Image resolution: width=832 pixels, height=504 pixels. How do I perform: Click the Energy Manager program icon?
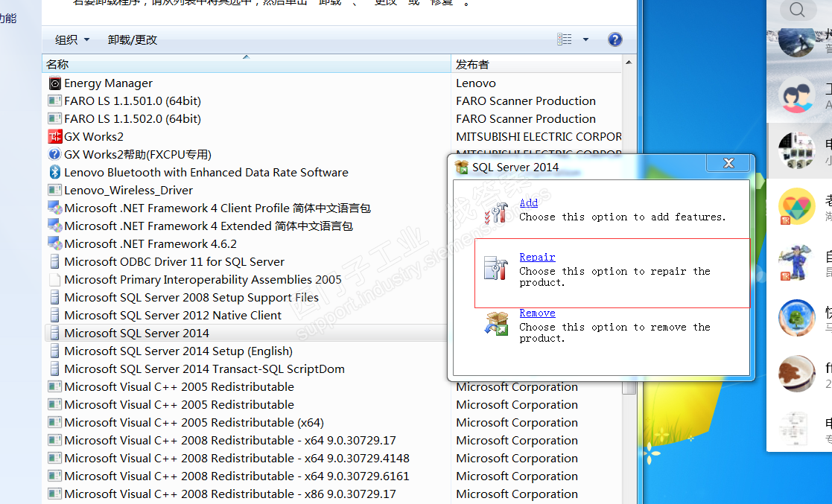point(54,83)
